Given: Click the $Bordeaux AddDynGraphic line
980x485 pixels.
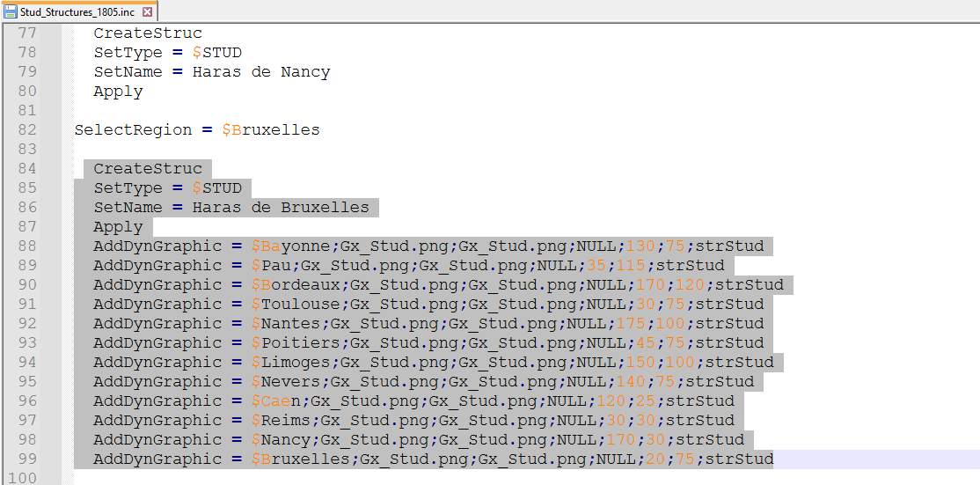Looking at the screenshot, I should tap(438, 284).
